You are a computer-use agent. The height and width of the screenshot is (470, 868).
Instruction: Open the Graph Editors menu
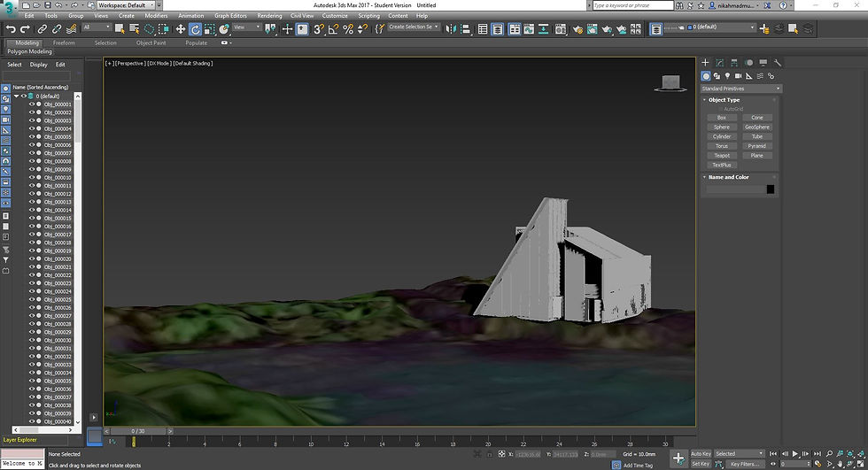230,15
